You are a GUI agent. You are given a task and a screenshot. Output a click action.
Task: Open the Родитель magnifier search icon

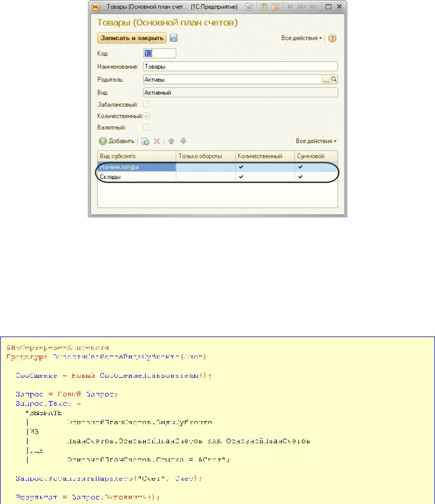(x=334, y=79)
